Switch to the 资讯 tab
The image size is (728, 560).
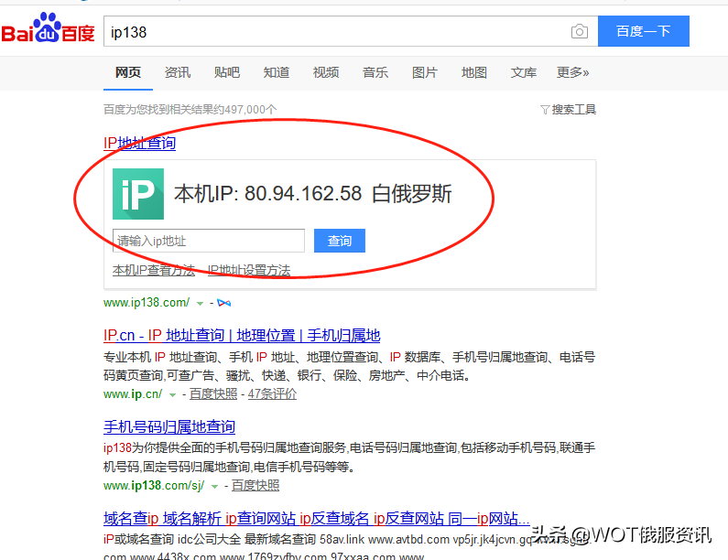(x=178, y=72)
